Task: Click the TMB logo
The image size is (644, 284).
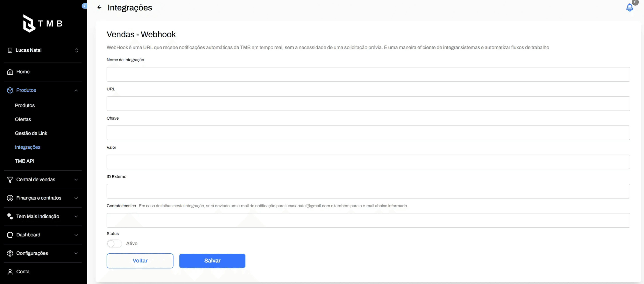Action: pos(43,23)
